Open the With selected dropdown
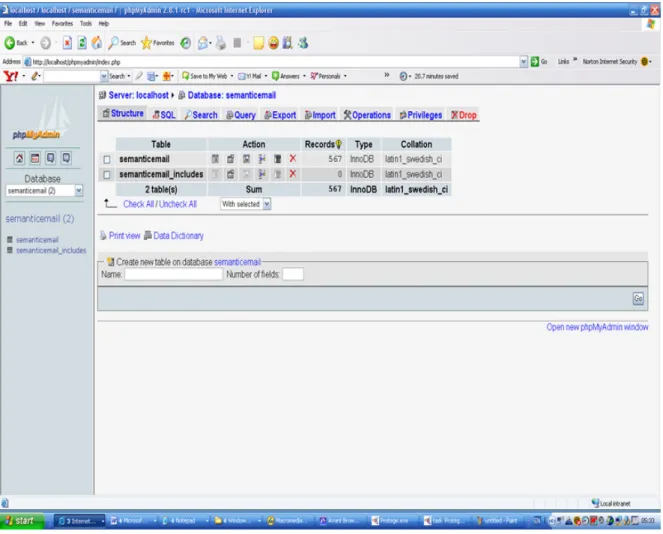663x534 pixels. tap(246, 205)
